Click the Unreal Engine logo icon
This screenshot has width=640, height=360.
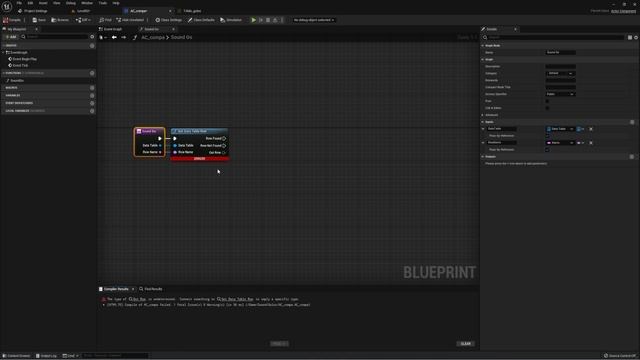(x=7, y=7)
